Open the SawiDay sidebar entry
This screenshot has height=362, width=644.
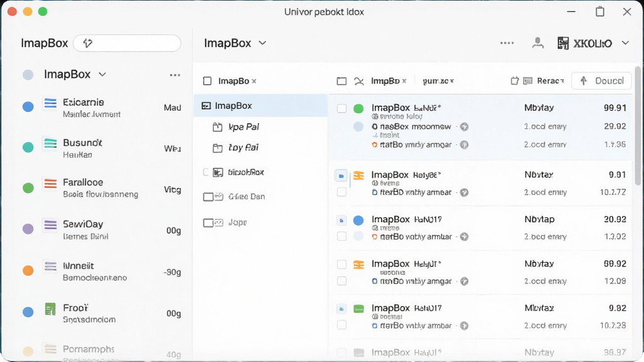pyautogui.click(x=101, y=229)
